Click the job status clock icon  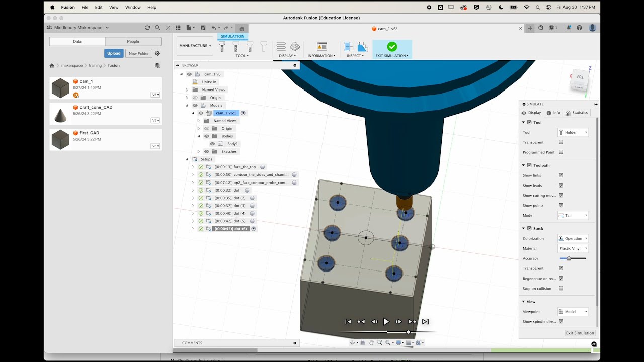click(x=552, y=28)
